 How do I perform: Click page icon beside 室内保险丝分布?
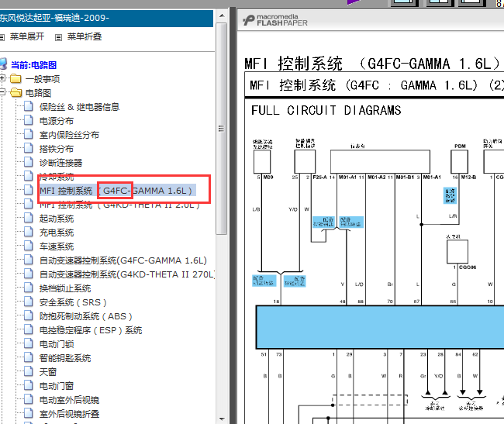(x=29, y=134)
